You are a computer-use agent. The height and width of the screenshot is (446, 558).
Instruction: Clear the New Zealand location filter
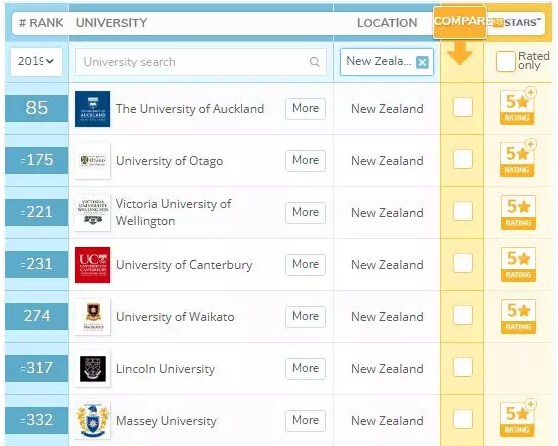(422, 63)
